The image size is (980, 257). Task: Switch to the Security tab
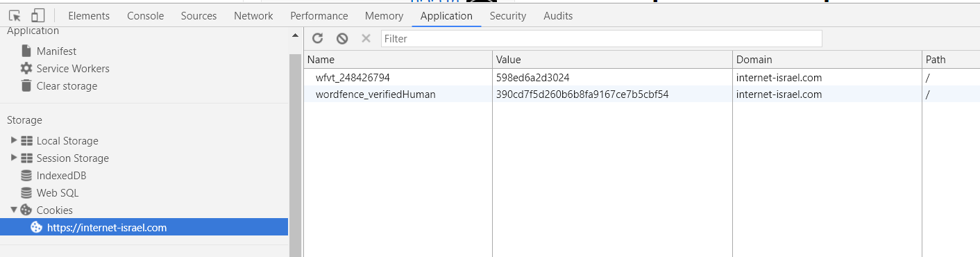508,15
